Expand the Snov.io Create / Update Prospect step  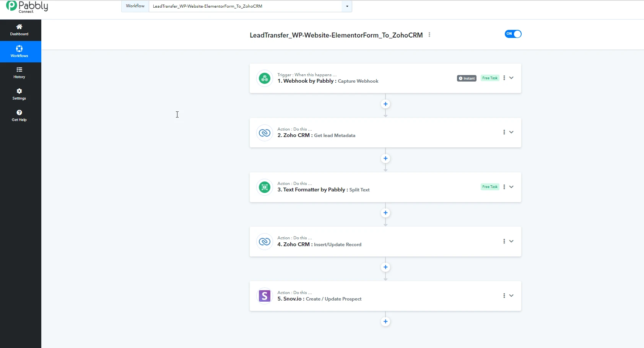tap(511, 296)
